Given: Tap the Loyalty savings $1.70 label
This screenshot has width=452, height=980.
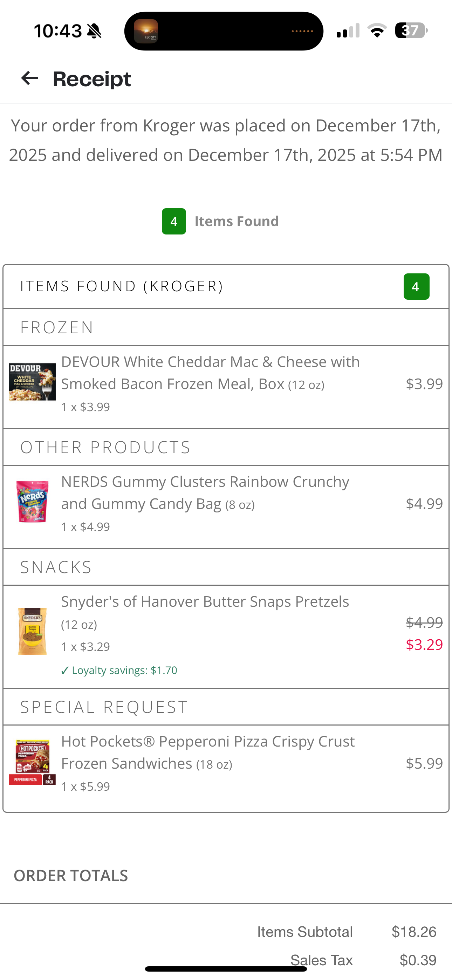Looking at the screenshot, I should click(119, 670).
